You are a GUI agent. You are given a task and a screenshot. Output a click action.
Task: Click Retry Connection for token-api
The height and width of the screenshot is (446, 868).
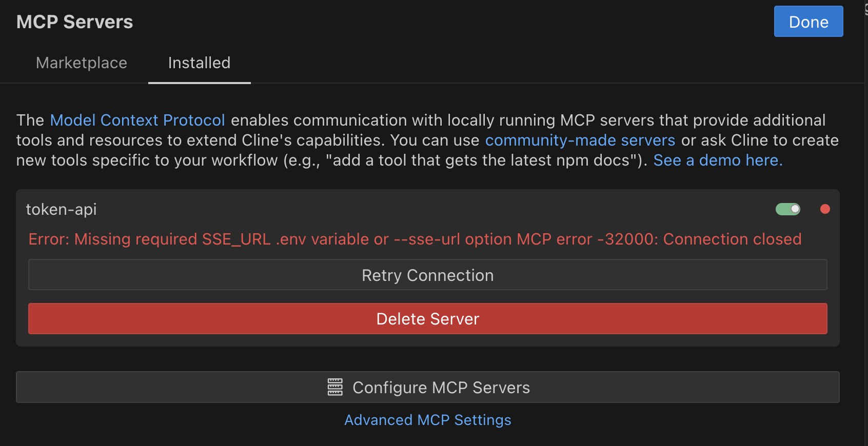427,275
